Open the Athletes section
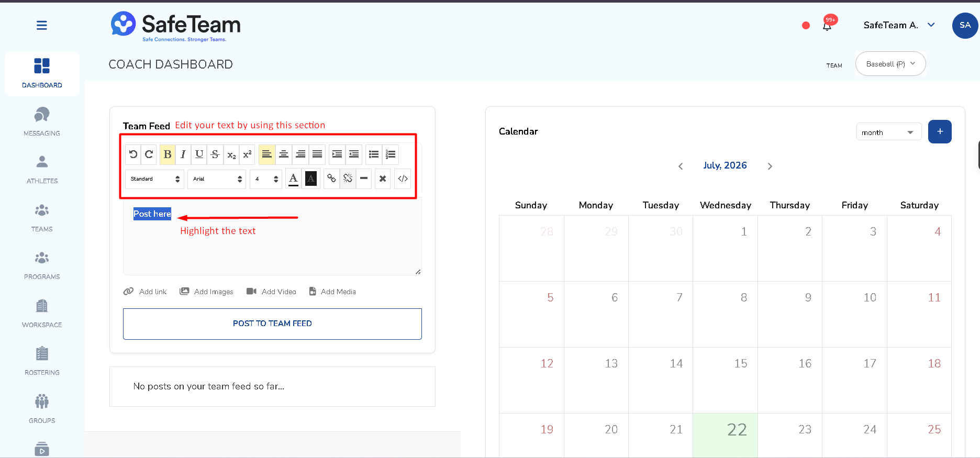980x458 pixels. pyautogui.click(x=42, y=170)
